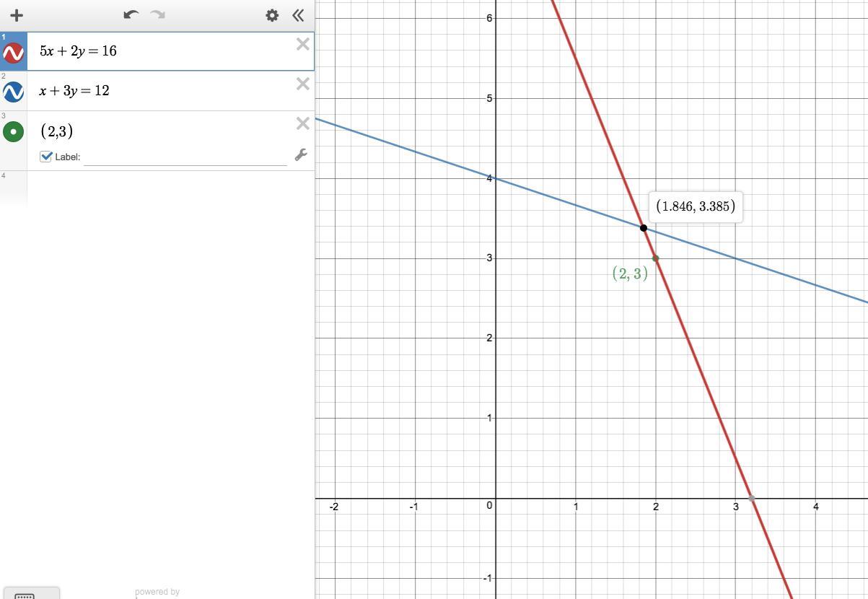Edit the expression x+3y=12
Image resolution: width=868 pixels, height=599 pixels.
[74, 90]
